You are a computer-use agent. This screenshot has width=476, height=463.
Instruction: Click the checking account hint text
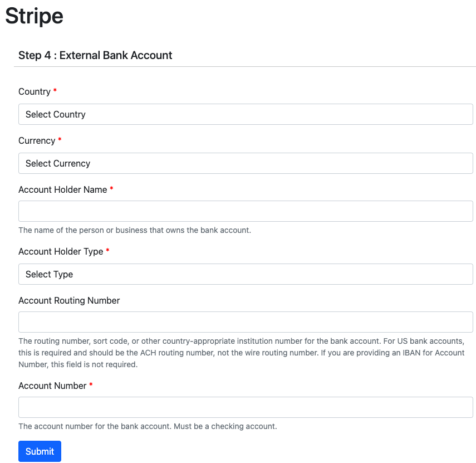[x=148, y=427]
